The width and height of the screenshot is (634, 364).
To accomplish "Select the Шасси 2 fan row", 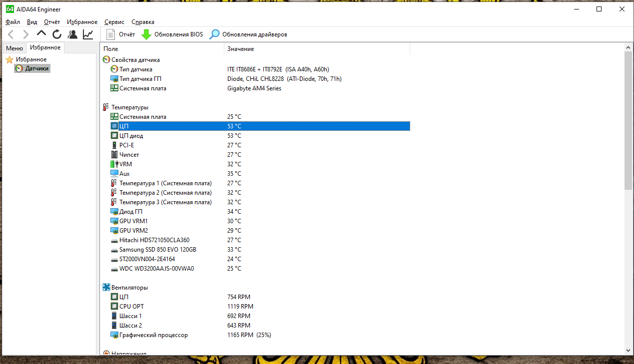I will 260,326.
